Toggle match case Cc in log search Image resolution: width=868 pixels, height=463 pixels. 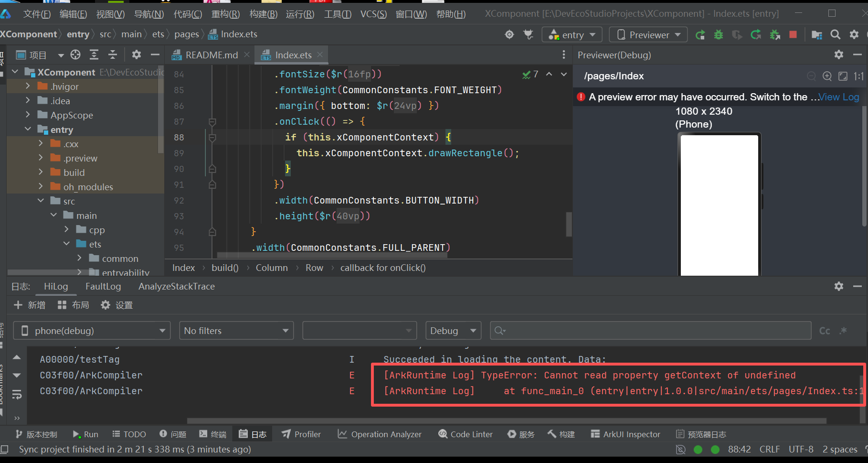click(x=825, y=331)
